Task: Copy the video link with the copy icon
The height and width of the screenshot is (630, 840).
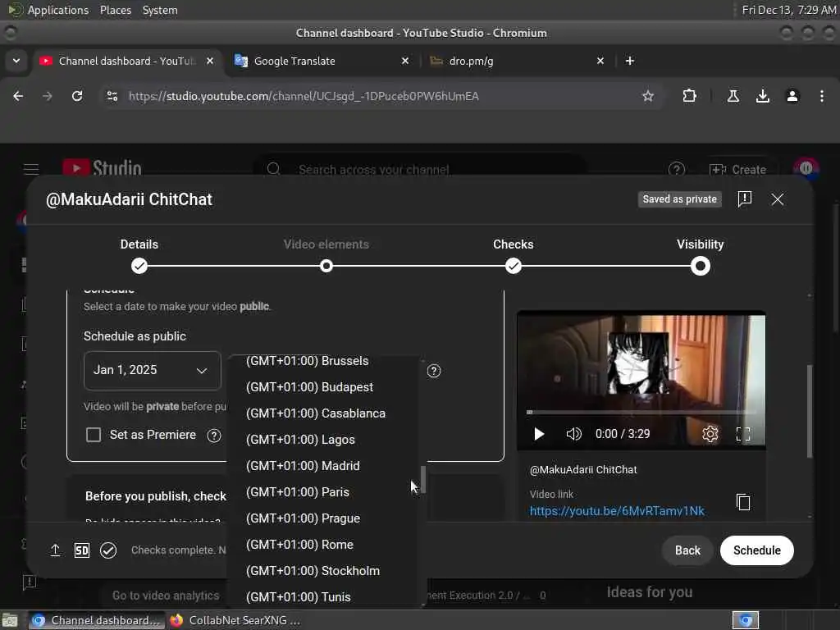Action: [x=743, y=502]
